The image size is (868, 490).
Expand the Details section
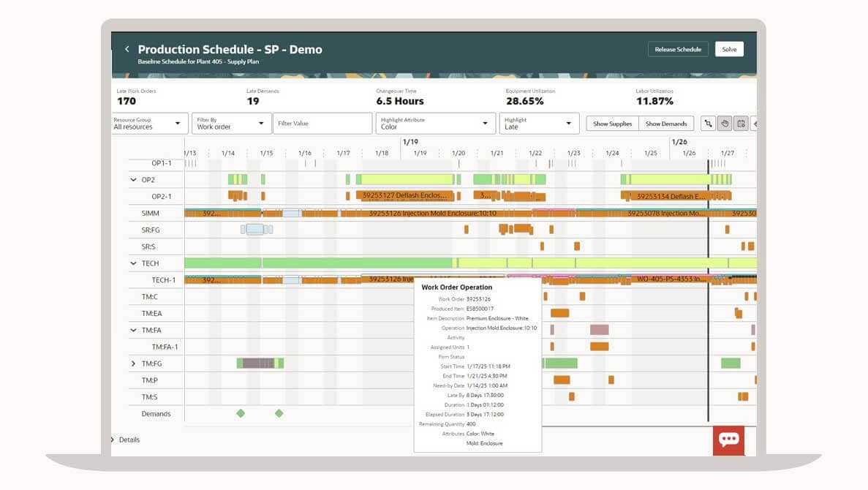click(113, 440)
